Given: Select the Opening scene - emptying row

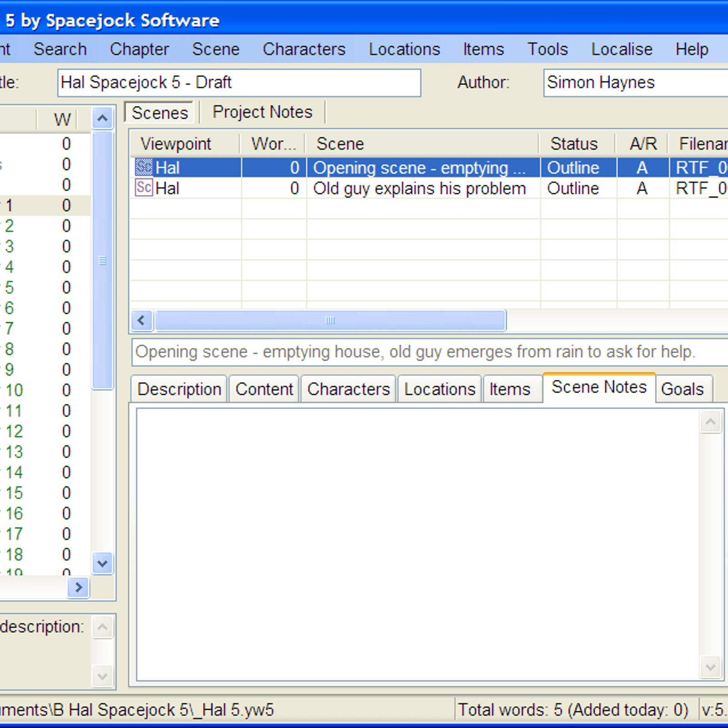Looking at the screenshot, I should coord(430,167).
